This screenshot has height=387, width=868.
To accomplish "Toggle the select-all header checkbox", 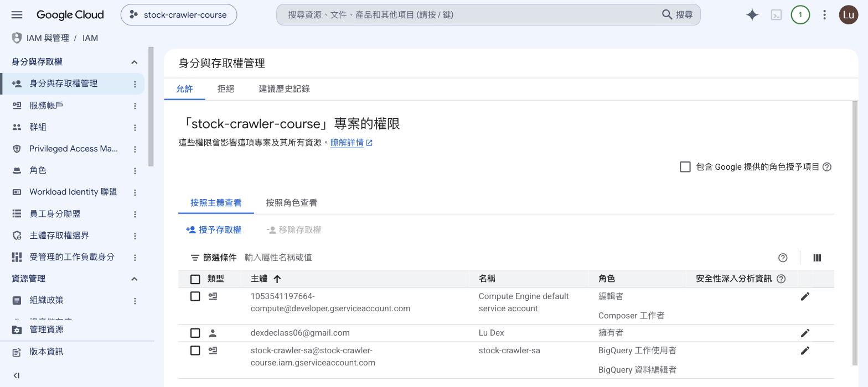I will (195, 279).
